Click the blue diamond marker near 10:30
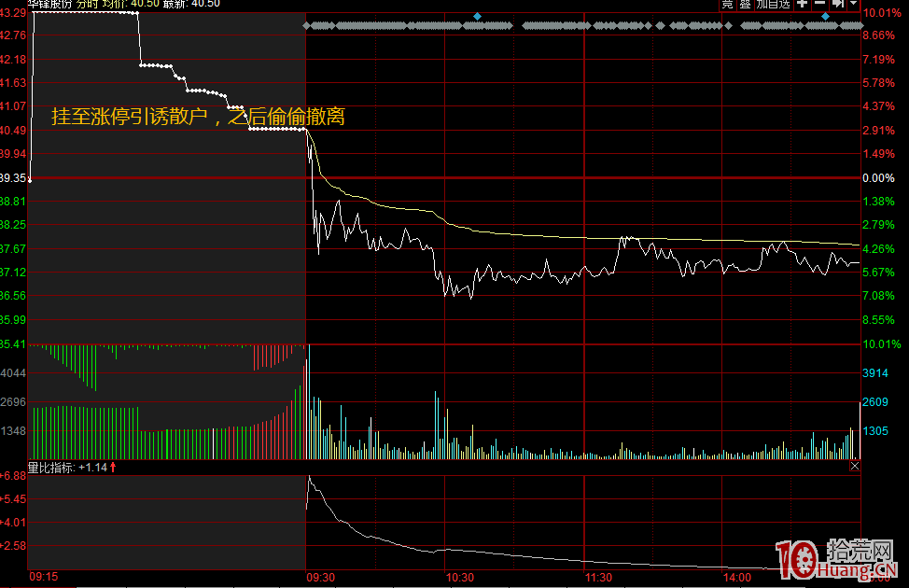The height and width of the screenshot is (588, 909). point(477,16)
